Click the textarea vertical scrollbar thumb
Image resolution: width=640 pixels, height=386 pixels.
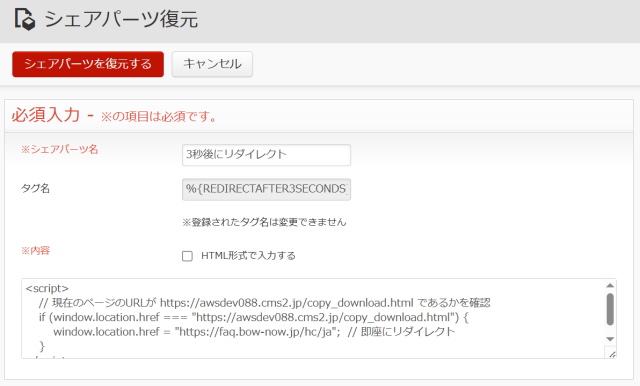(x=610, y=309)
